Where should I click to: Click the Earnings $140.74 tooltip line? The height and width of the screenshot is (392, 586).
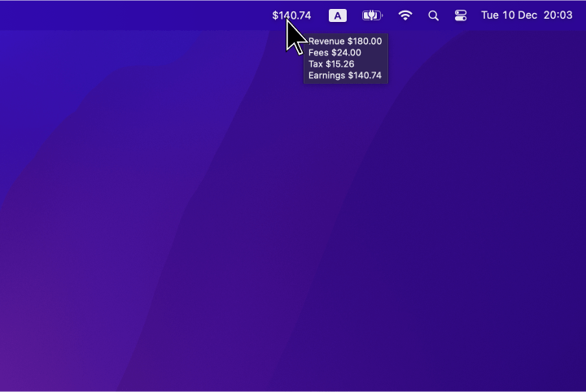tap(345, 76)
